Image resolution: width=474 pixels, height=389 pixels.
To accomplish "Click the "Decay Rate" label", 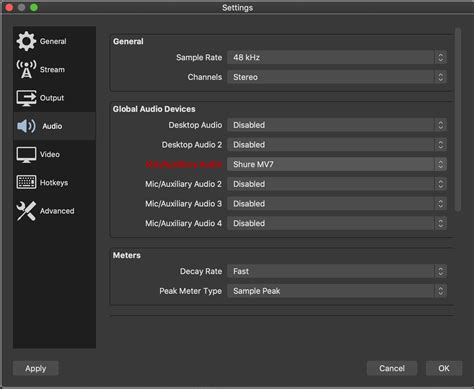I will click(201, 271).
